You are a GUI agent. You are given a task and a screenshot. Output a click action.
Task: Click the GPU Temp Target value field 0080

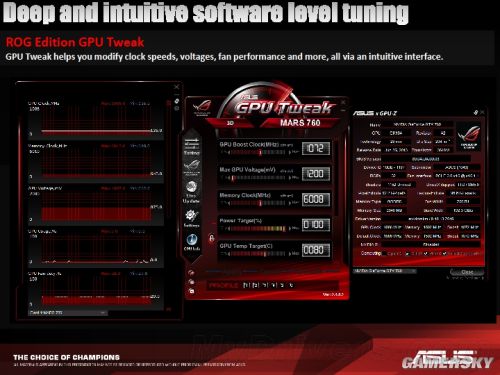(316, 250)
